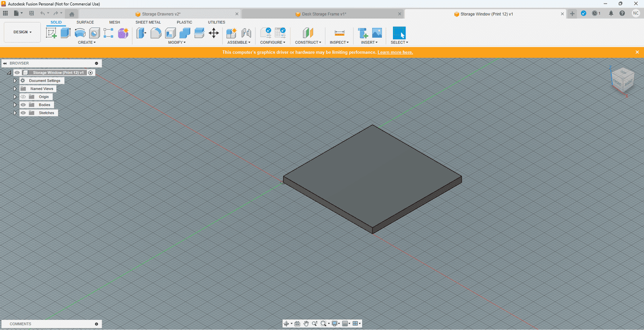This screenshot has width=644, height=330.
Task: Switch to the Desk Storage Frame v1 tab
Action: click(x=324, y=14)
